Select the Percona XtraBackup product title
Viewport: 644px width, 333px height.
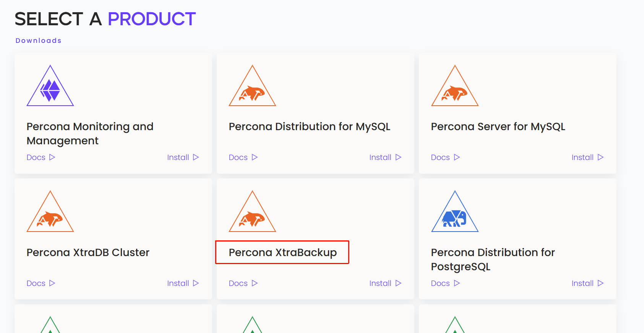[x=282, y=253]
